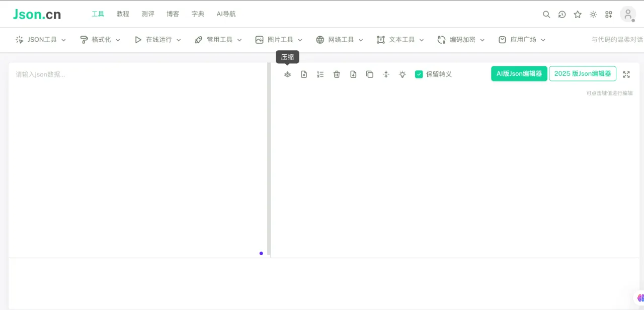Viewport: 644px width, 310px height.
Task: Click the light bulb icon
Action: click(403, 74)
